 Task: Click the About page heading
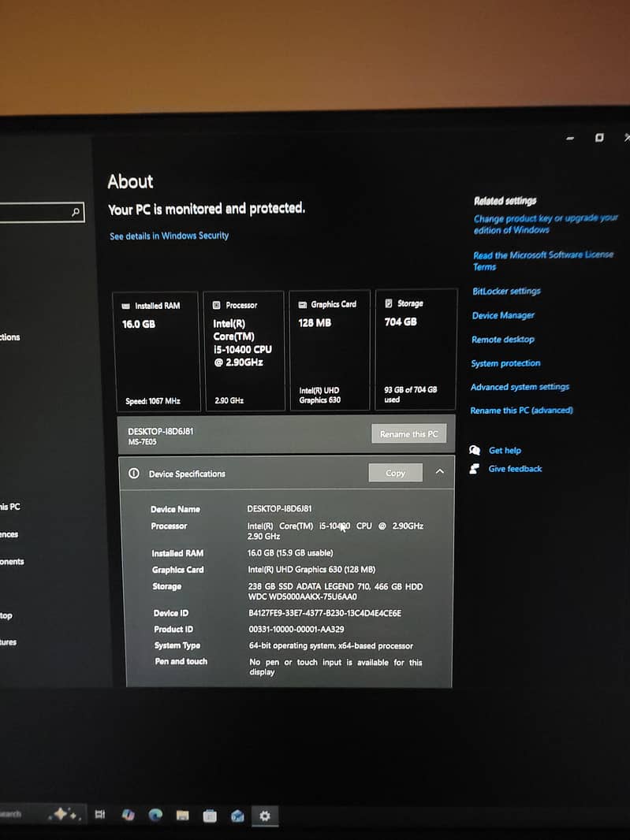(130, 181)
